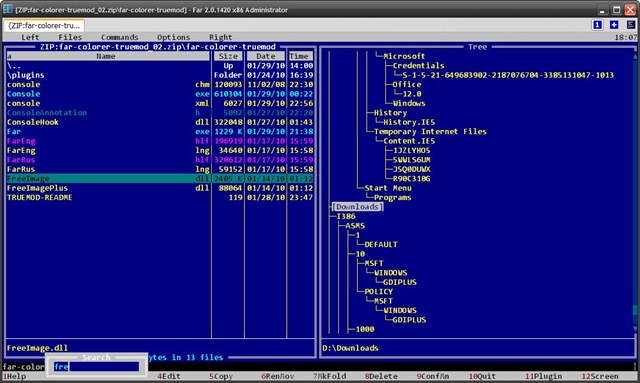
Task: Open the Right menu
Action: [x=220, y=37]
